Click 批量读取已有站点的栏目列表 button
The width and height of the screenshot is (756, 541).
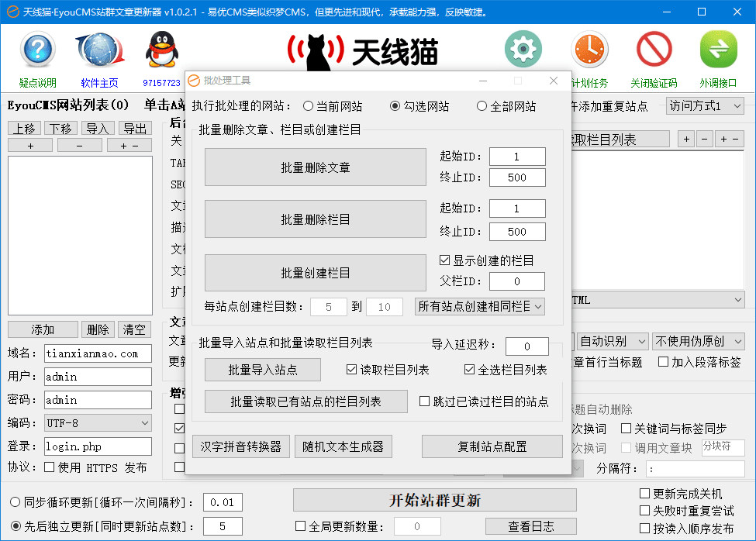pyautogui.click(x=306, y=401)
